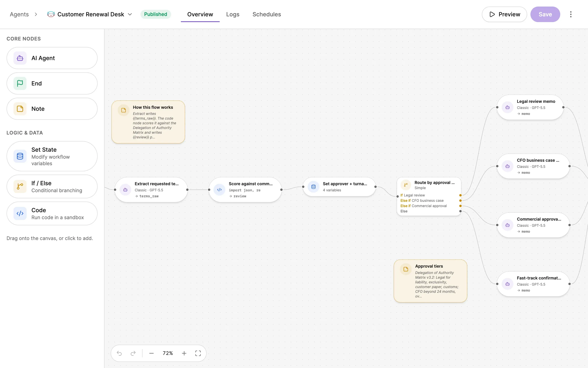Add a Code sandbox node
Image resolution: width=588 pixels, height=368 pixels.
tap(52, 213)
